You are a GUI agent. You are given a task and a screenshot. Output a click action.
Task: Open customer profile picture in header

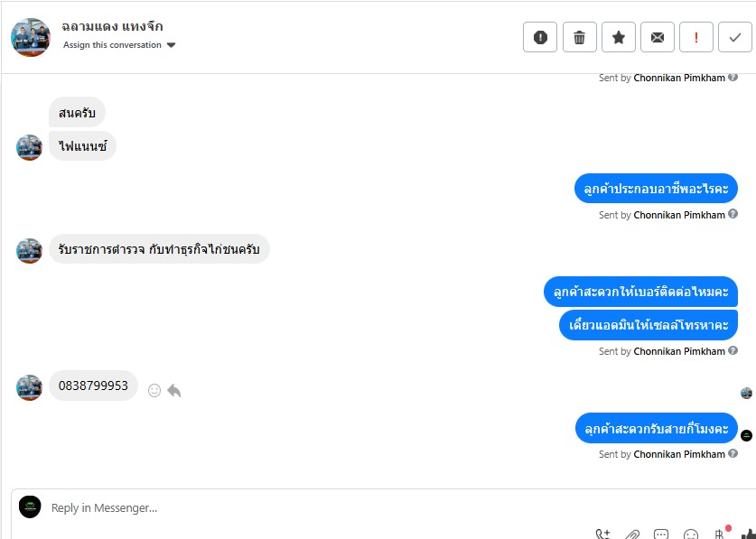tap(31, 38)
